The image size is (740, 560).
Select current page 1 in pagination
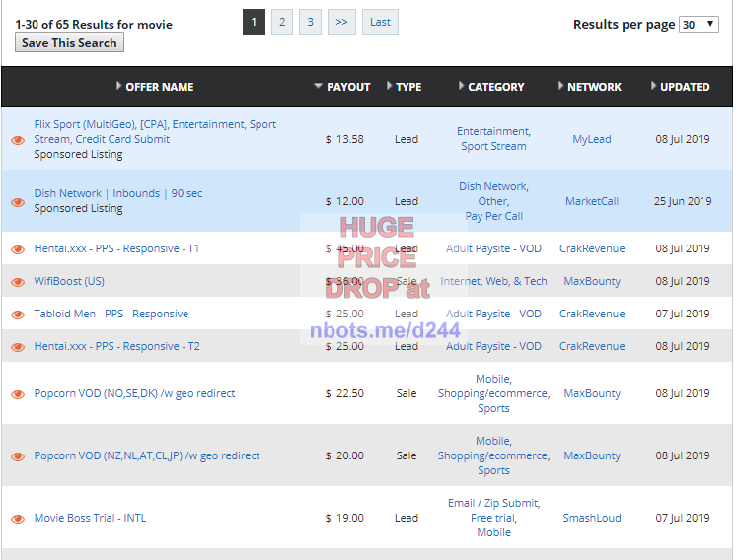pyautogui.click(x=254, y=22)
